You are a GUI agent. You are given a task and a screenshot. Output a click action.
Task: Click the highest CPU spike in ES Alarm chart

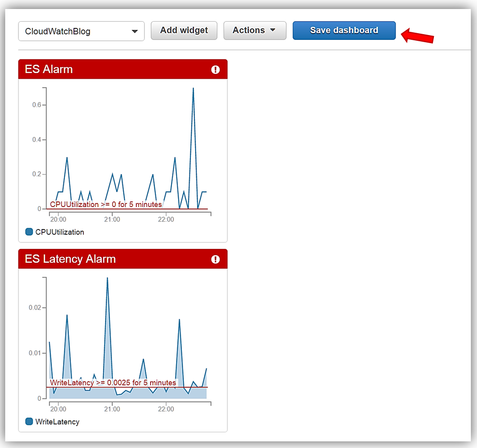pos(193,89)
